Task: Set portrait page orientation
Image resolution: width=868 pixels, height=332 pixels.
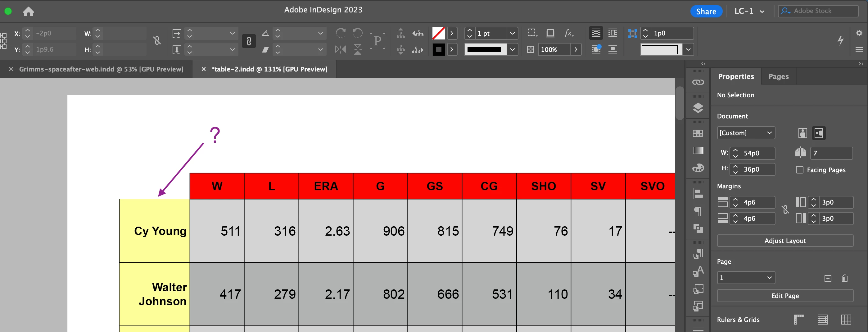Action: click(x=802, y=133)
